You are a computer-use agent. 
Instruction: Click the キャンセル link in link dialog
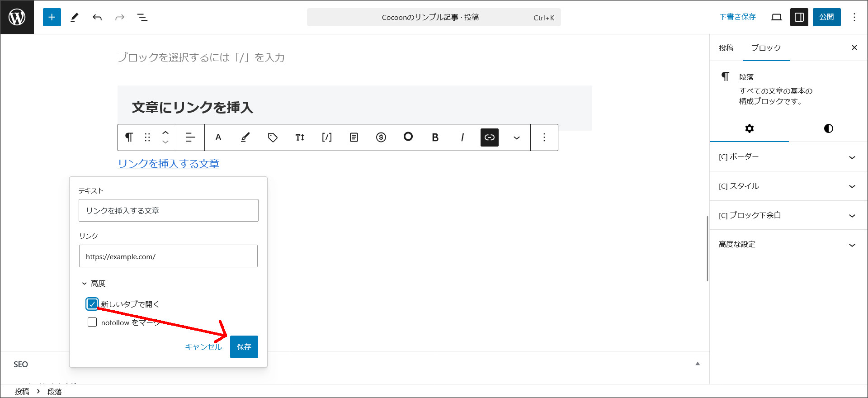203,347
